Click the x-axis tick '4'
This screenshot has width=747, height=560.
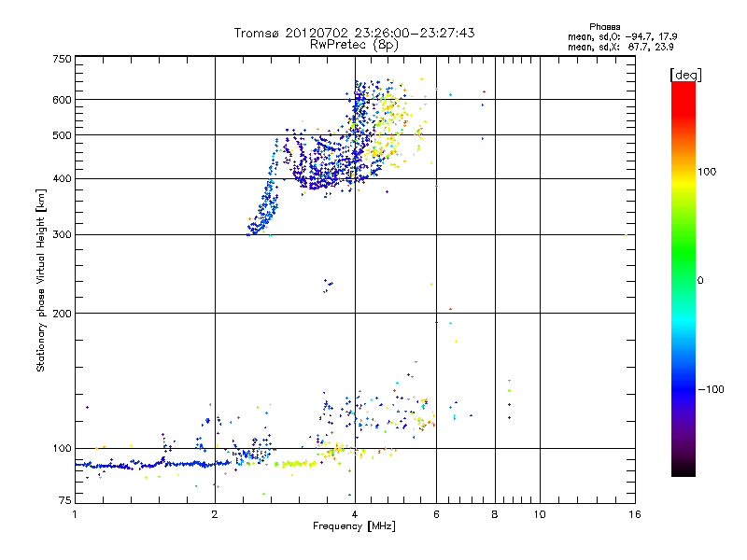point(355,514)
